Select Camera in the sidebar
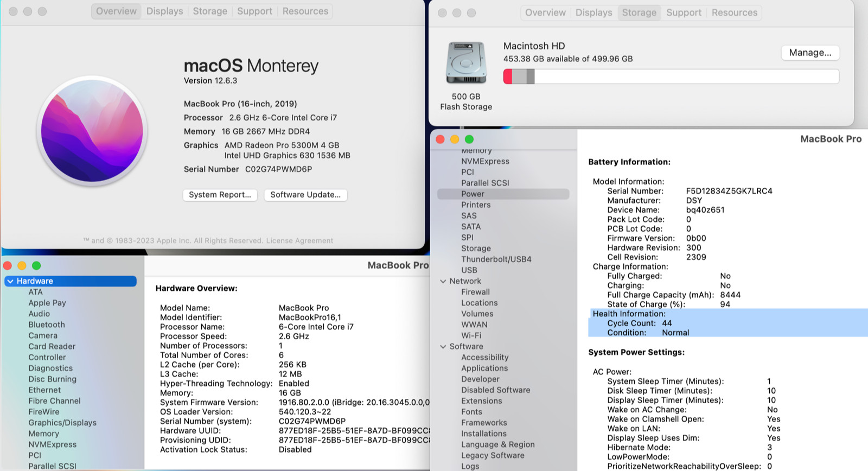Viewport: 868px width, 471px height. (x=43, y=335)
